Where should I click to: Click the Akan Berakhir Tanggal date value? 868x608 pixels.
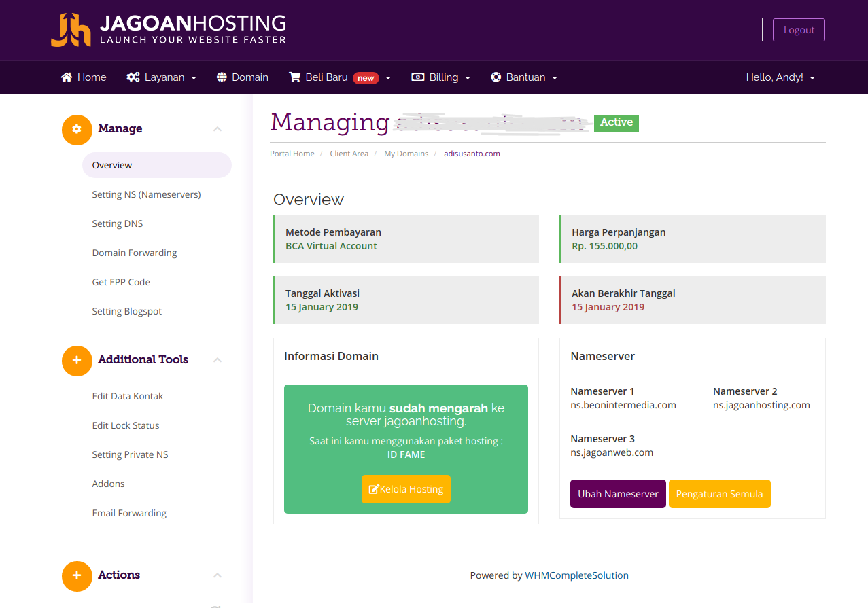[608, 307]
